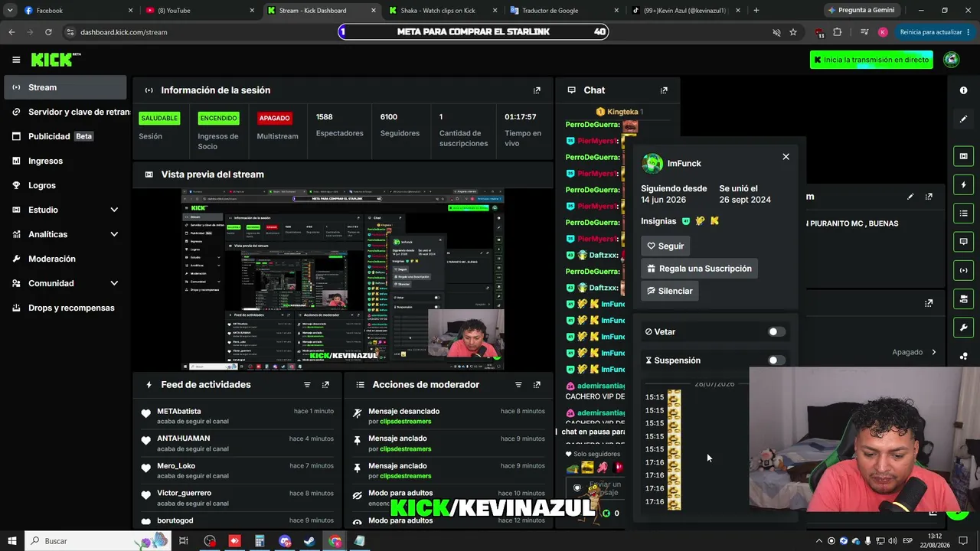Open the list icon in the right toolbar
The height and width of the screenshot is (551, 980).
(x=963, y=214)
